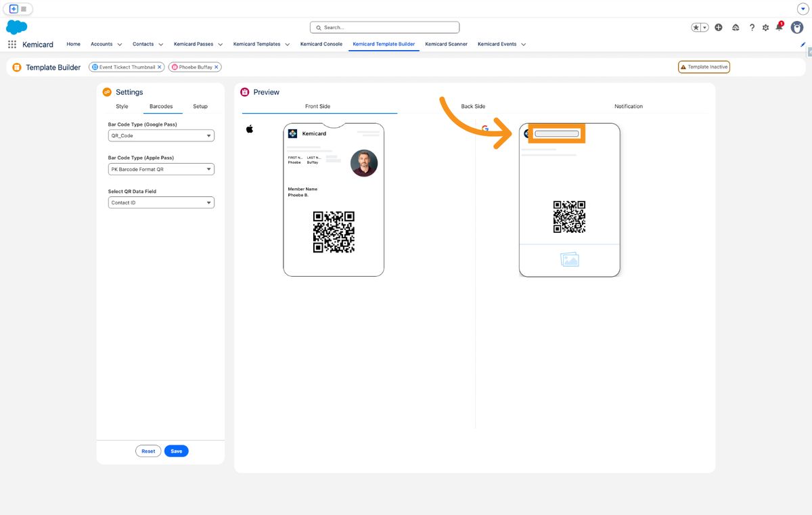812x515 pixels.
Task: Click the Kemicard logo on Apple pass
Action: pos(292,133)
